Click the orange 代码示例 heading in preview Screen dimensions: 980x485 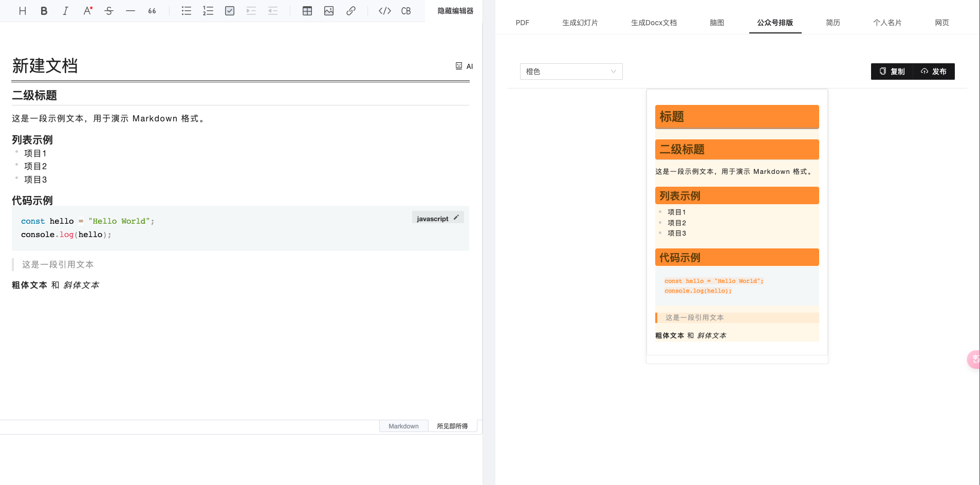pos(737,258)
